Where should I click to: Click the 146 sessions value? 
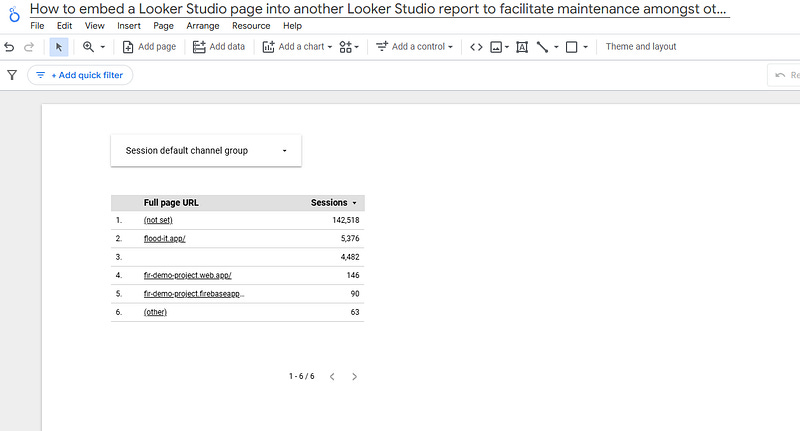click(x=353, y=275)
